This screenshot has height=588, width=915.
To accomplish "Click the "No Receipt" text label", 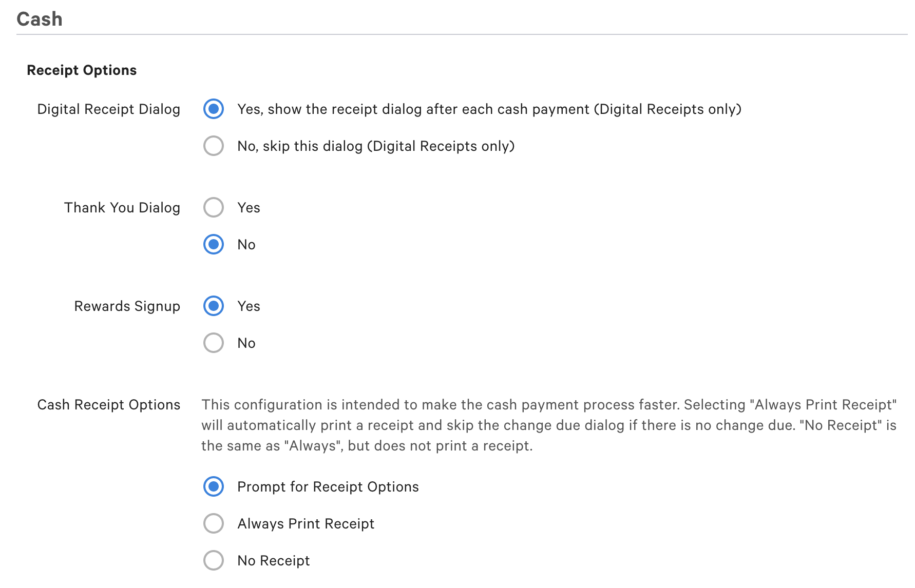I will pos(274,560).
